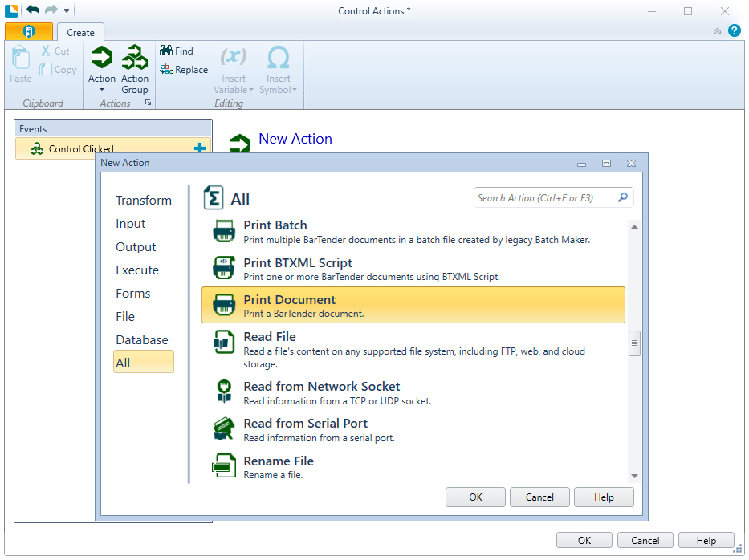This screenshot has width=749, height=560.
Task: Select the Forms category
Action: pyautogui.click(x=132, y=293)
